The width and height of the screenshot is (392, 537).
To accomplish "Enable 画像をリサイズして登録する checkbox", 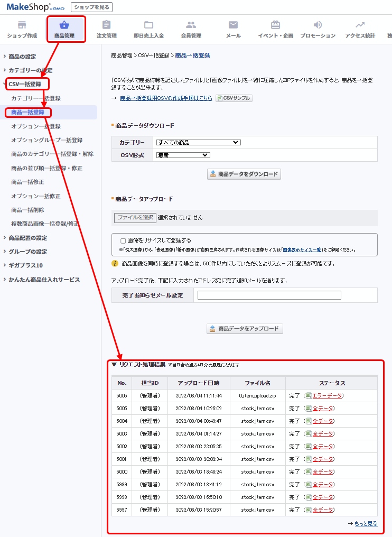I will click(123, 240).
